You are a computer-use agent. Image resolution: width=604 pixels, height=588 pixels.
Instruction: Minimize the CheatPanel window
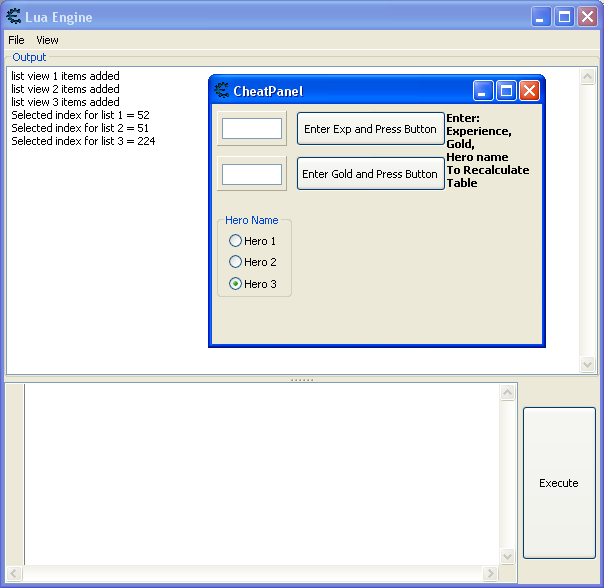click(x=484, y=91)
